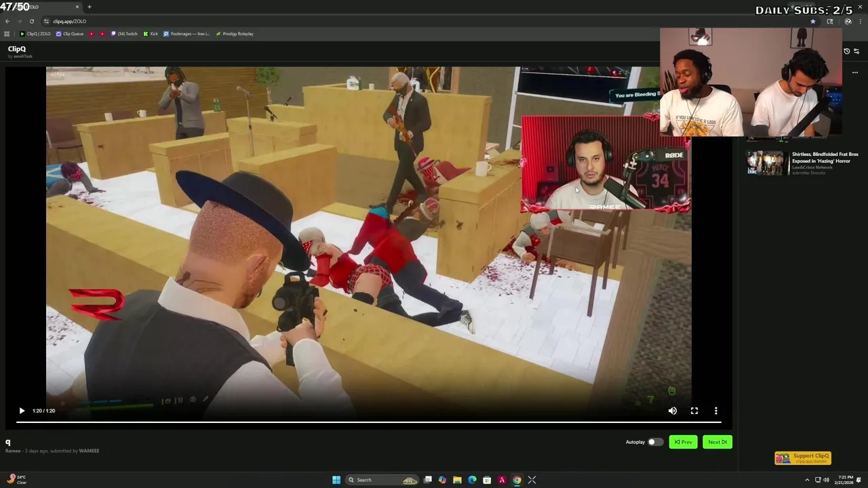Open the browser extension icon beside the bookmark star
The image size is (868, 488).
click(x=830, y=21)
